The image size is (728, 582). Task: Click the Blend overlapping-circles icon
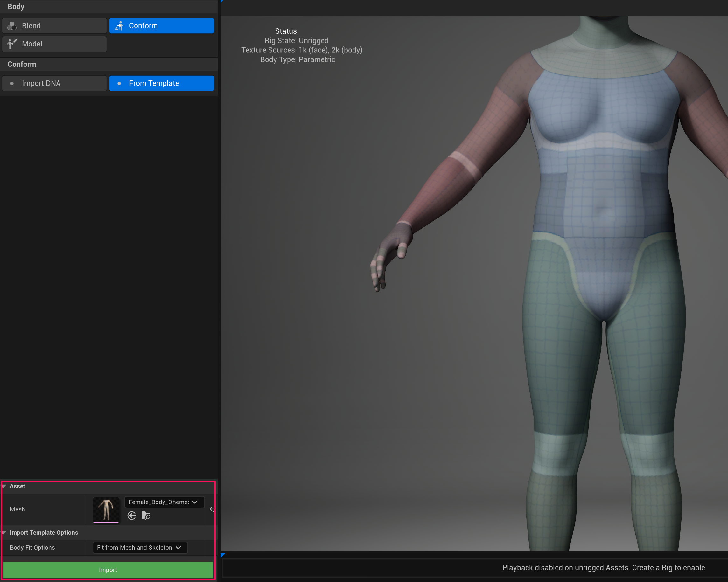pyautogui.click(x=12, y=26)
